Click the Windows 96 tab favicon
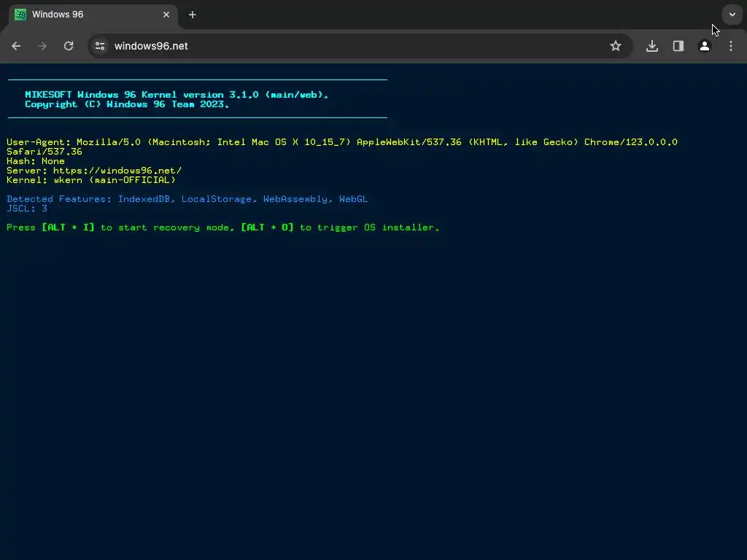The width and height of the screenshot is (747, 560). tap(20, 15)
